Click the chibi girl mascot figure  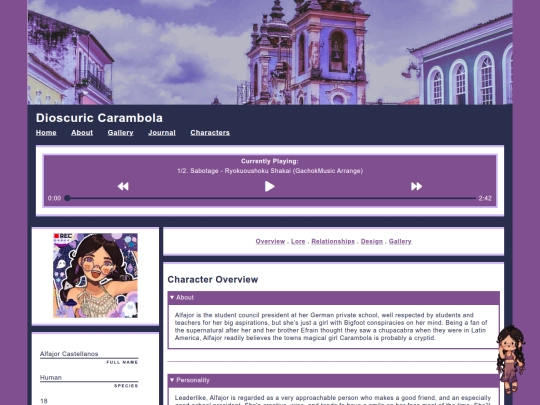pos(511,360)
